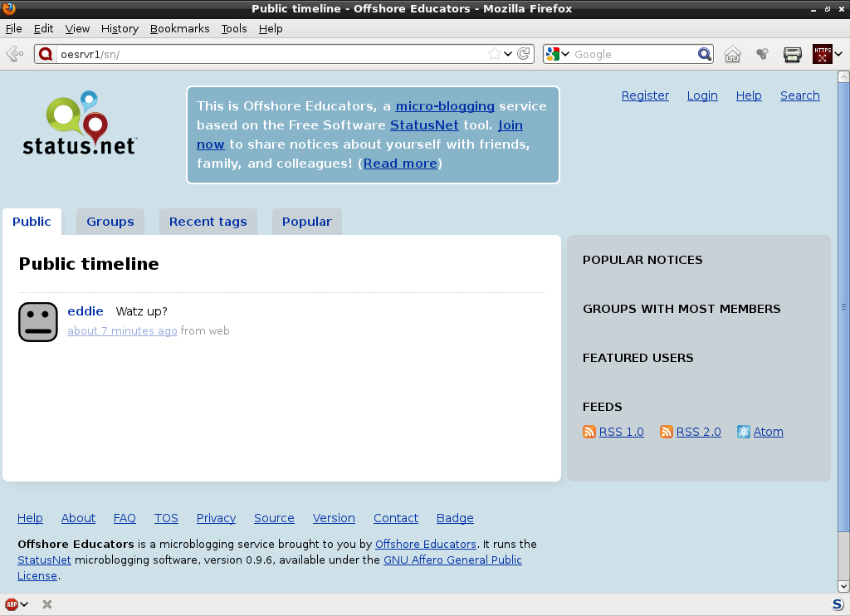Click the Atom feed icon

point(744,432)
